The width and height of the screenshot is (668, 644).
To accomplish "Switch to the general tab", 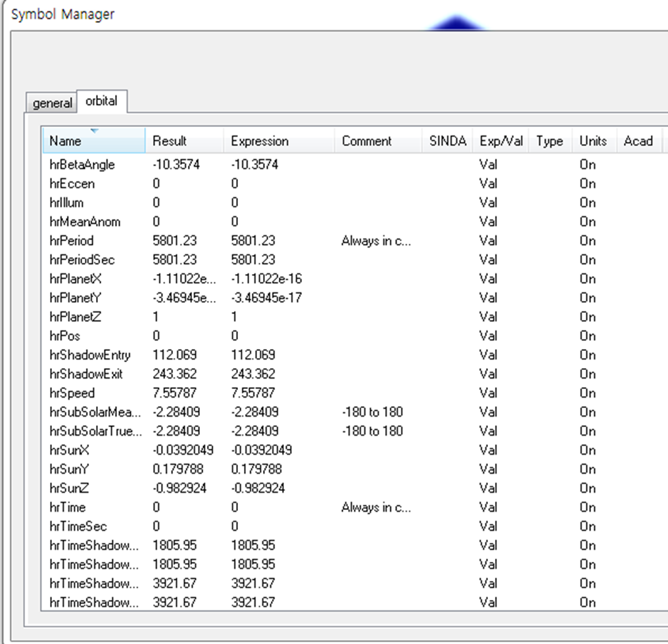I will 51,103.
